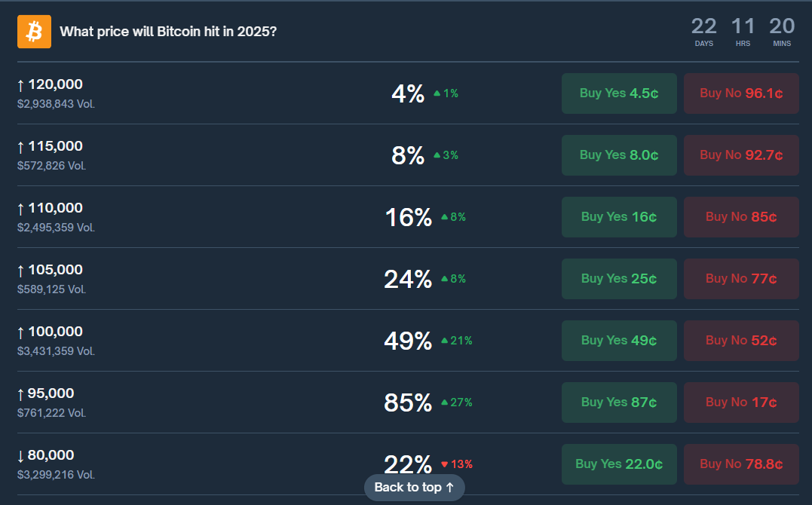Buy Yes at 4.5¢ for 120,000
The image size is (812, 505).
point(619,93)
